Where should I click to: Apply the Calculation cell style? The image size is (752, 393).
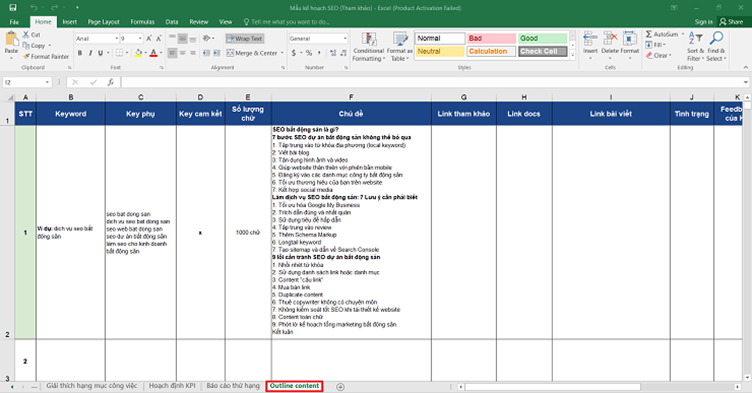tap(492, 51)
